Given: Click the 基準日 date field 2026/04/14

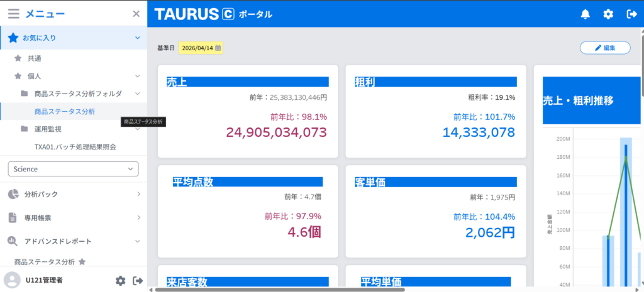Looking at the screenshot, I should (x=201, y=48).
